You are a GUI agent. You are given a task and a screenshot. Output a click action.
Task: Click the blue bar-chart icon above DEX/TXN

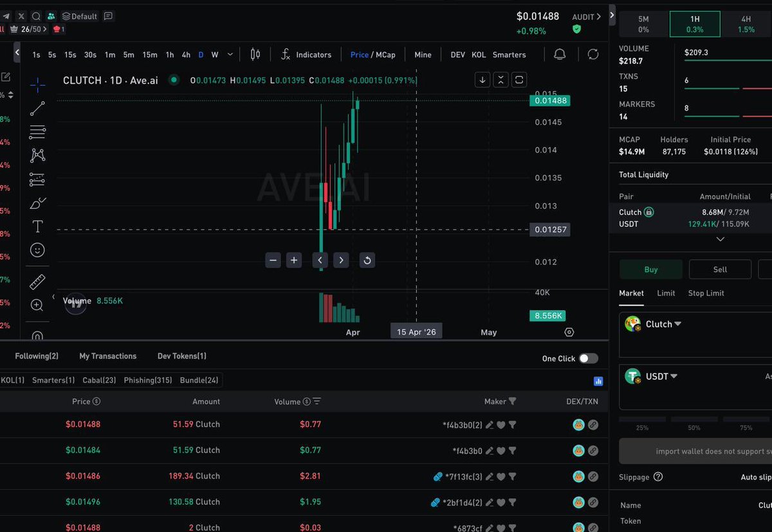[598, 381]
